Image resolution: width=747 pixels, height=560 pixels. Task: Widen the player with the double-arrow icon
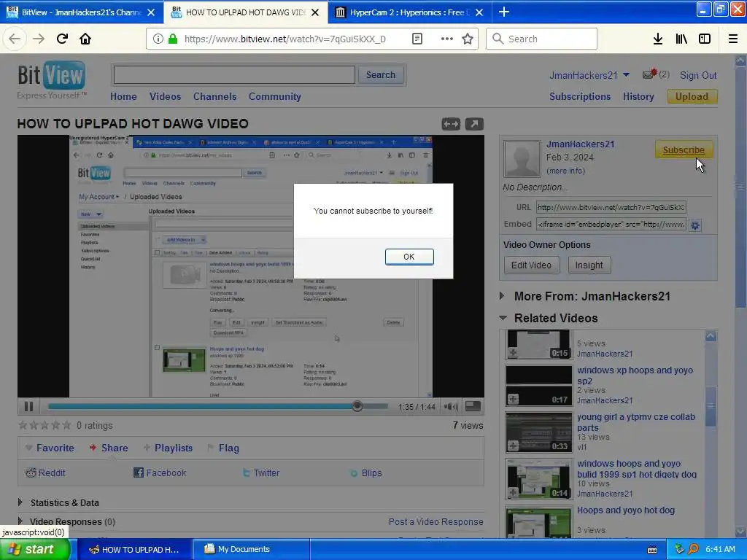coord(451,124)
